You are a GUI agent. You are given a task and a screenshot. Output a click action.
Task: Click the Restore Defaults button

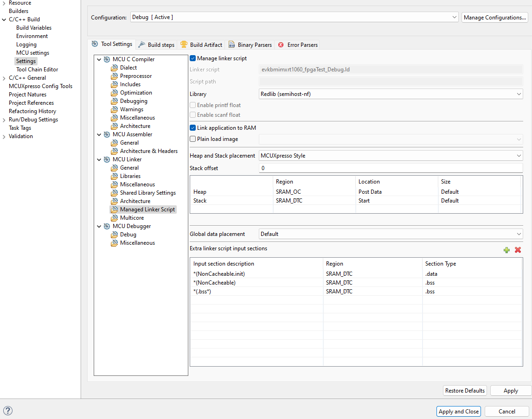[x=465, y=390]
